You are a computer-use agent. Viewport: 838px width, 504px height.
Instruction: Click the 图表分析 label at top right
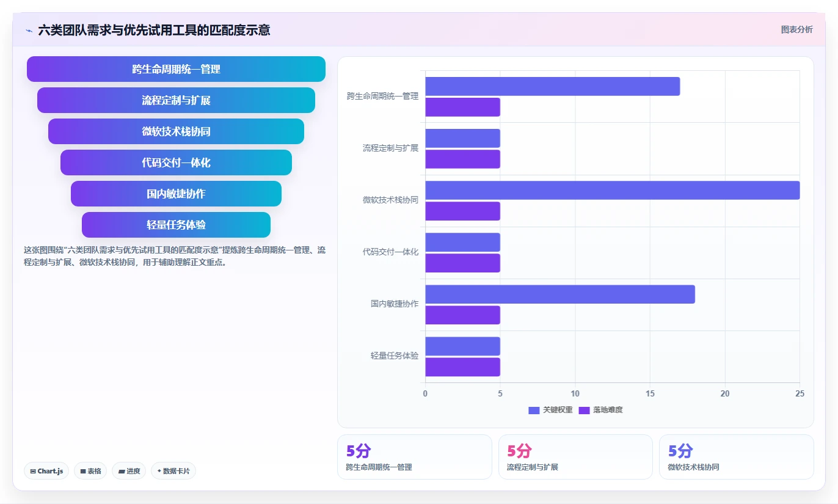tap(796, 29)
